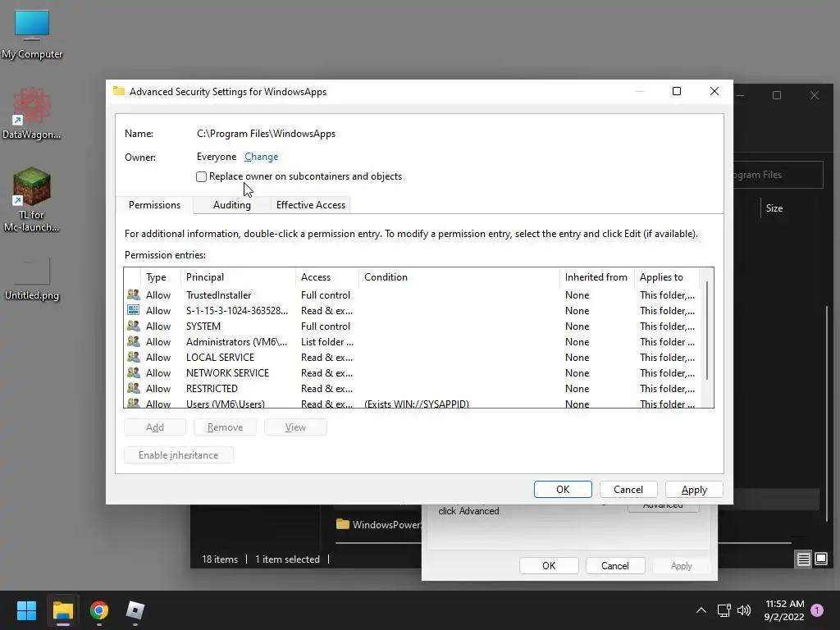Click the NETWORK SERVICE row user icon
This screenshot has height=630, width=840.
point(134,372)
